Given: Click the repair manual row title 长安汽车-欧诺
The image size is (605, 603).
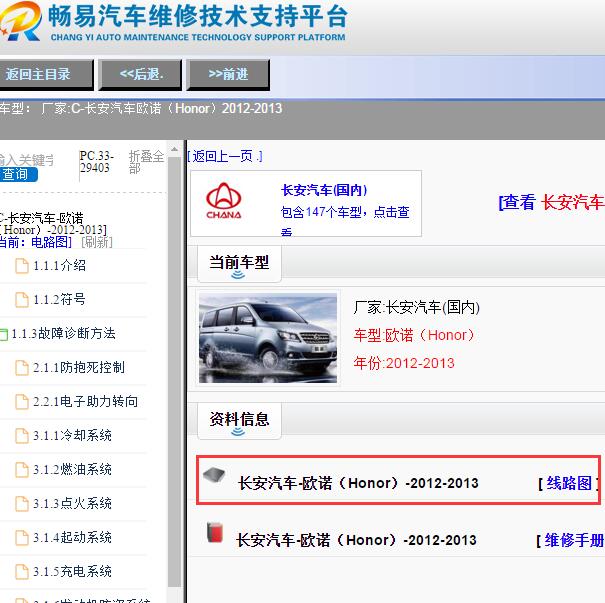Looking at the screenshot, I should point(356,540).
